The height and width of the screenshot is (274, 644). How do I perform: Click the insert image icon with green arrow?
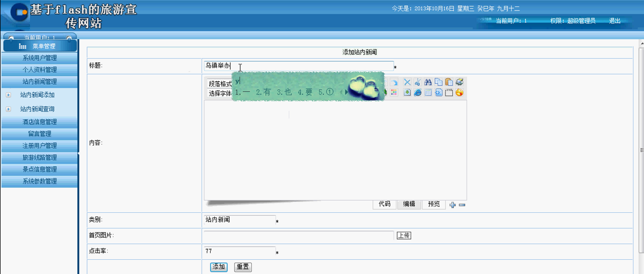point(407,92)
